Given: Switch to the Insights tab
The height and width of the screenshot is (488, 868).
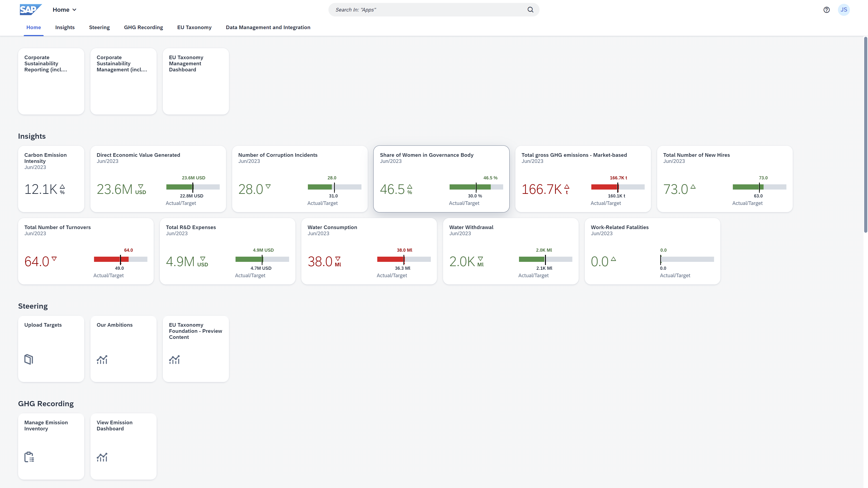Looking at the screenshot, I should (x=65, y=27).
